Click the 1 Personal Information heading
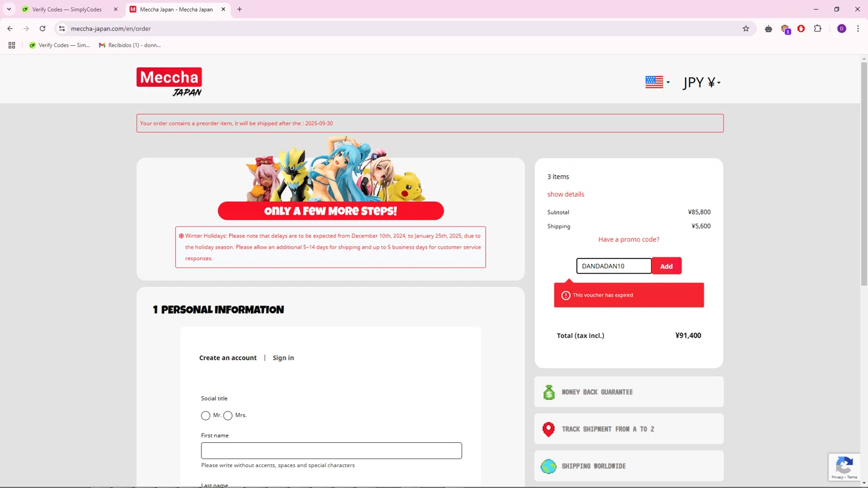Viewport: 868px width, 488px height. pyautogui.click(x=218, y=310)
